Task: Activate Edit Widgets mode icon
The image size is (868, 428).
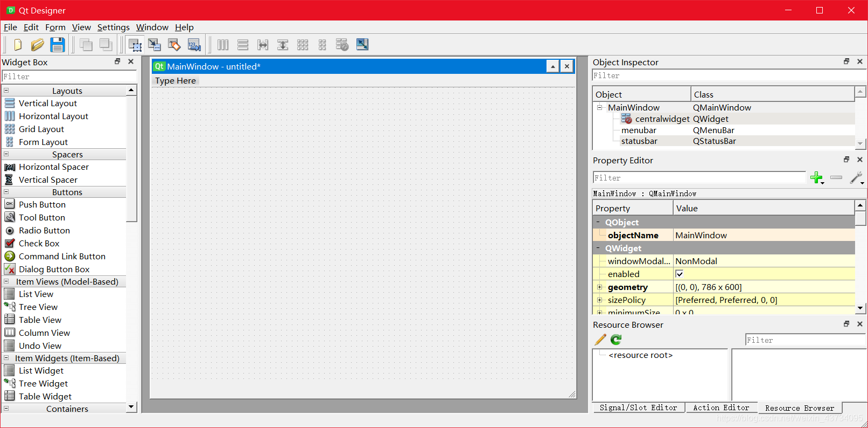Action: (x=135, y=45)
